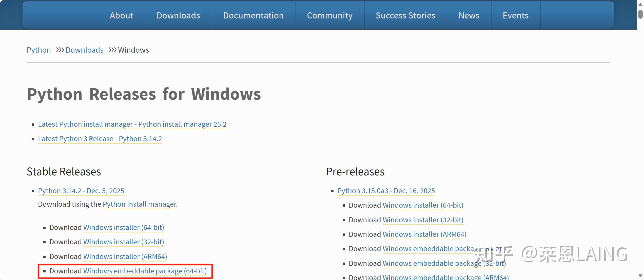Go to Downloads breadcrumb link
644x280 pixels.
pos(84,50)
